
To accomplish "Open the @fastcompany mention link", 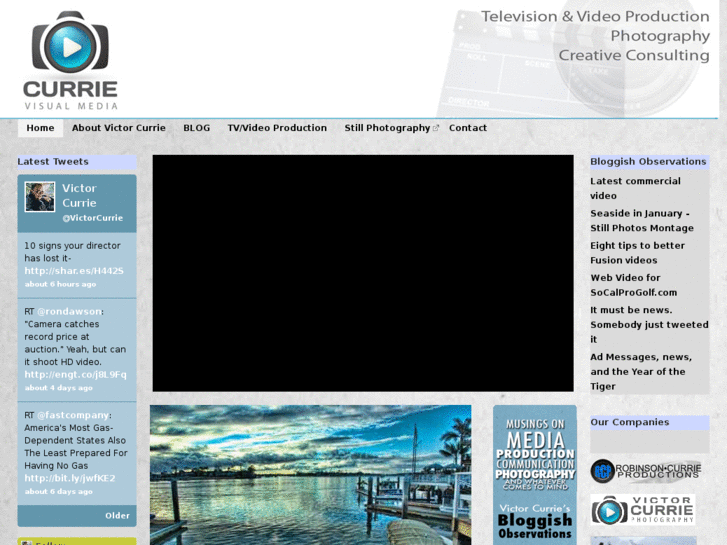I will [x=73, y=415].
